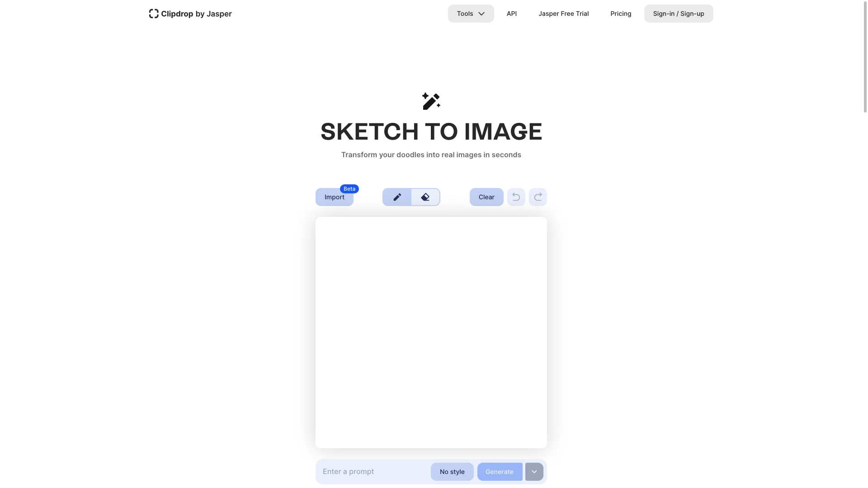Click the expand chevron next to Generate

coord(534,471)
